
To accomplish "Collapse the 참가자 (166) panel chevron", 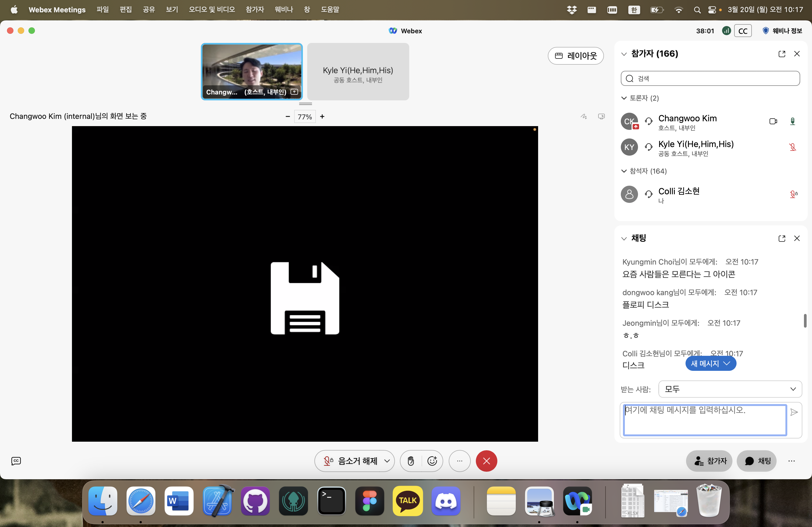I will 624,54.
